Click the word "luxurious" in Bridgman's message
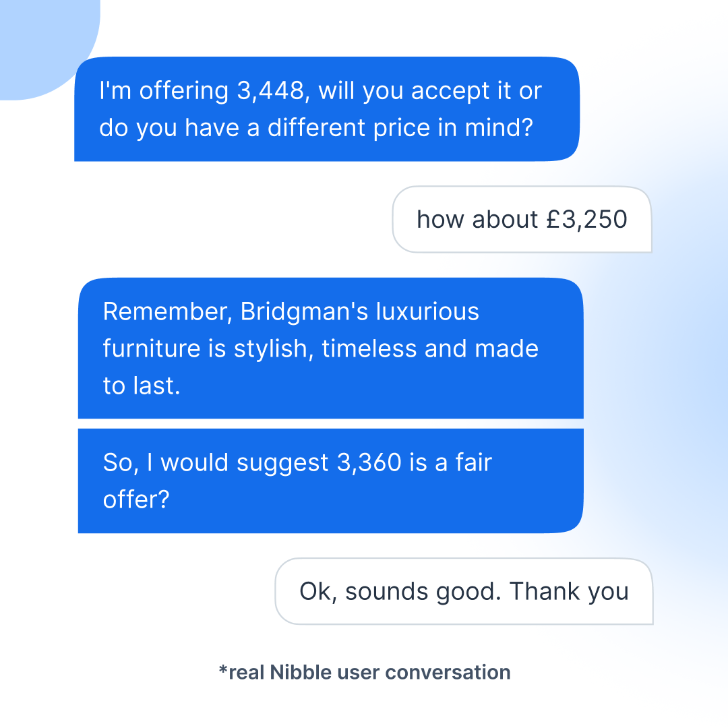728x728 pixels. [x=427, y=311]
